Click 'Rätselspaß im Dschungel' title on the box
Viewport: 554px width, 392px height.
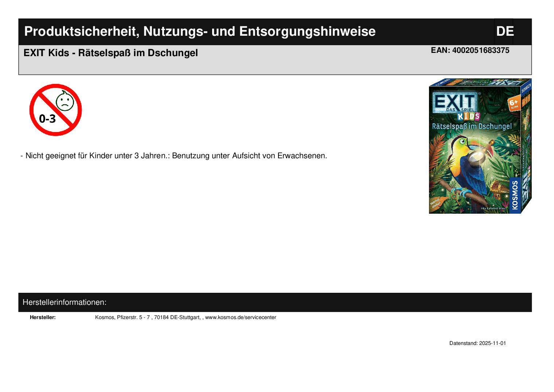pos(472,127)
